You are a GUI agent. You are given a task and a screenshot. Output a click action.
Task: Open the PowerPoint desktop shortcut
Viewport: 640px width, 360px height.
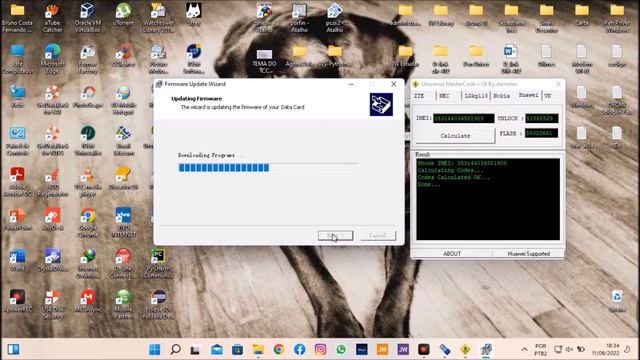pos(18,220)
